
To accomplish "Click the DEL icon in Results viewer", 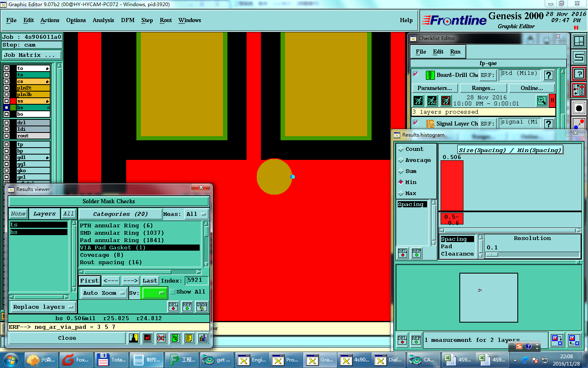I will (173, 307).
